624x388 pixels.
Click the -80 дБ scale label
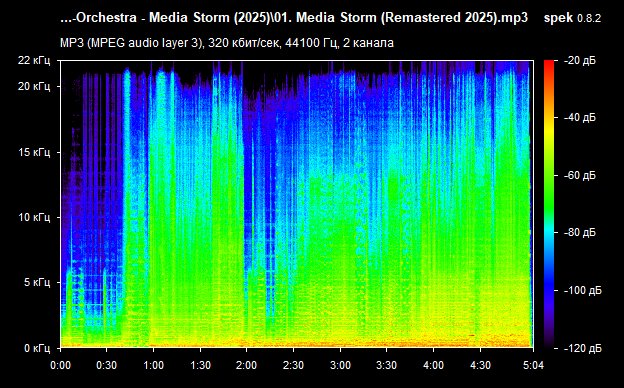tap(580, 232)
